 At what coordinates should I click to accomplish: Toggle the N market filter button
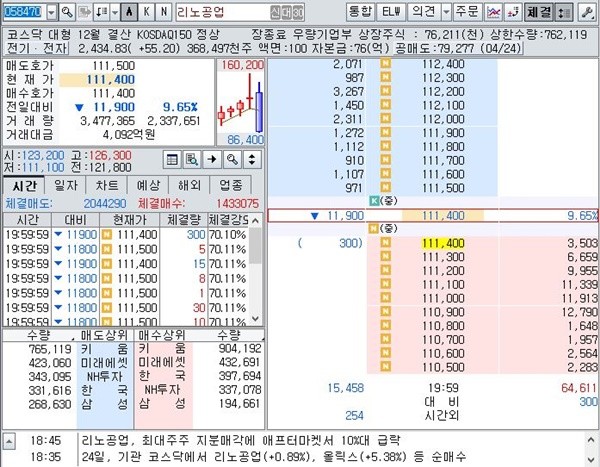[x=164, y=12]
